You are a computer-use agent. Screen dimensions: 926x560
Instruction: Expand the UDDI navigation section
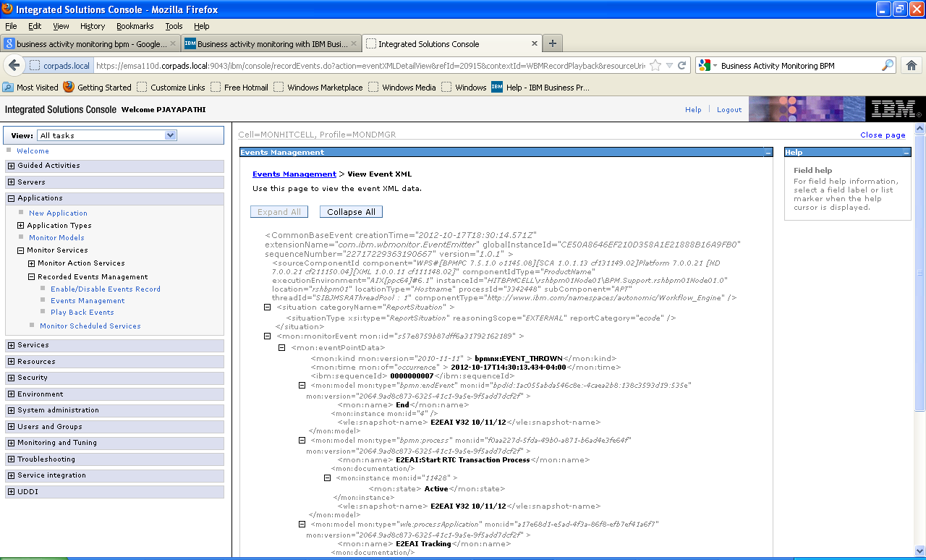pos(11,492)
